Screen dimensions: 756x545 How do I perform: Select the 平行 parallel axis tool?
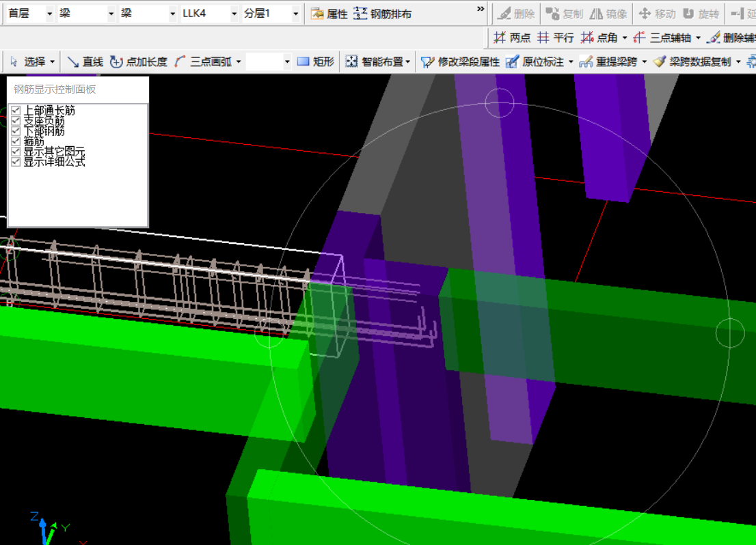click(556, 38)
